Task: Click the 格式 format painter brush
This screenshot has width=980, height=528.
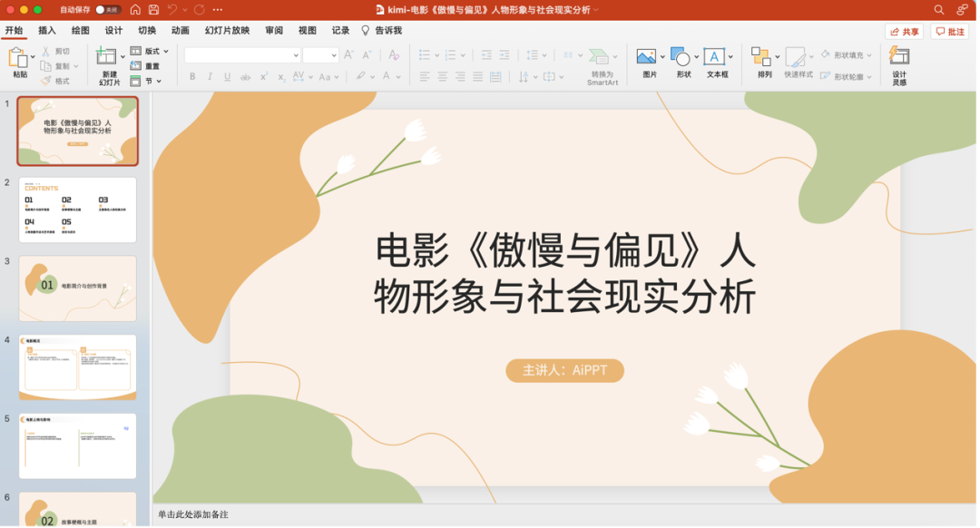Action: 46,81
